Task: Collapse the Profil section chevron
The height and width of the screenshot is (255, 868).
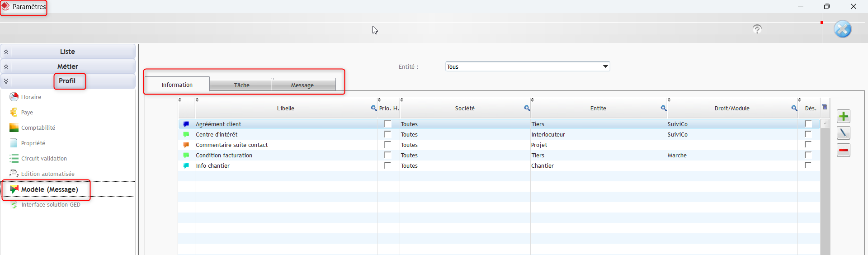Action: (6, 81)
